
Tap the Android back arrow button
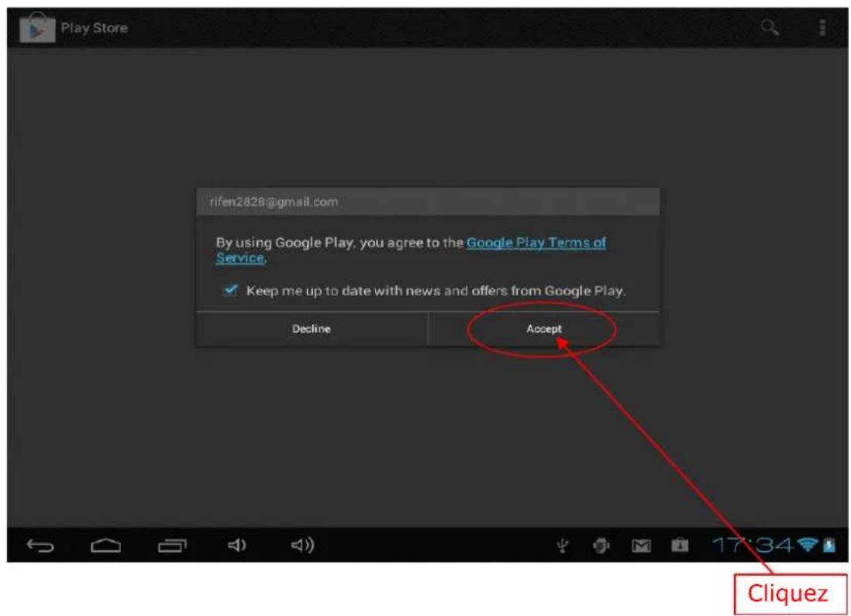(x=40, y=545)
